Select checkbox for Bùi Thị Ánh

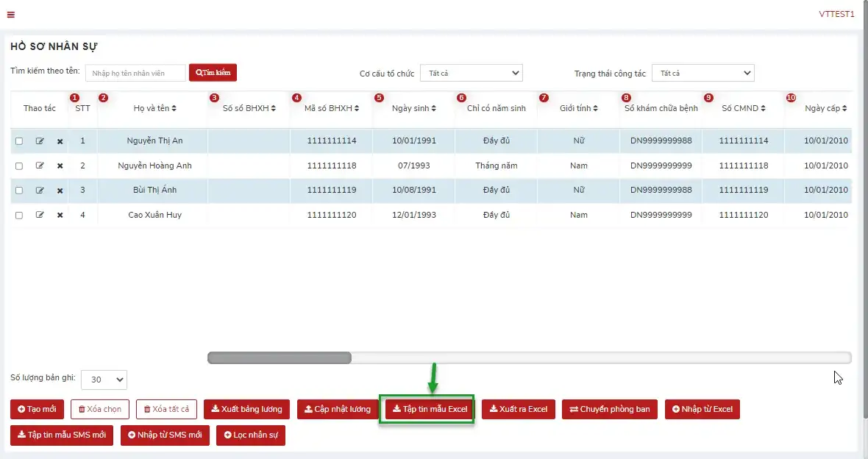coord(19,191)
